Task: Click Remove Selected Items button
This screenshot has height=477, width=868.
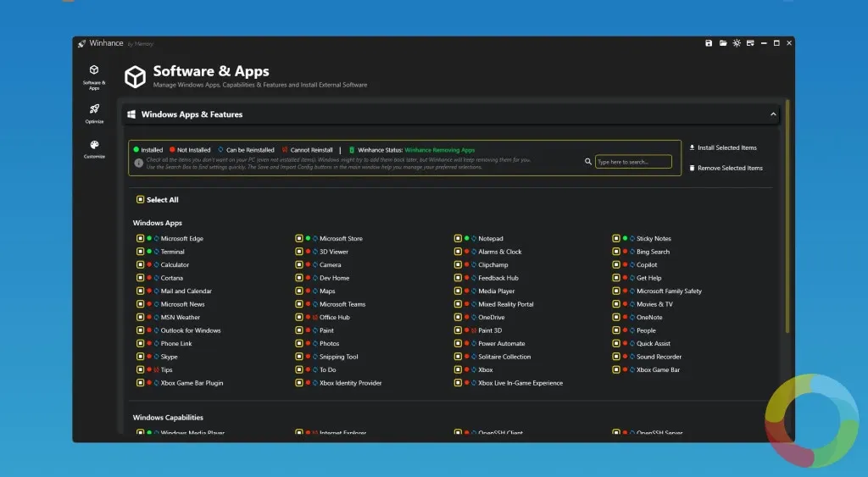Action: pos(726,169)
